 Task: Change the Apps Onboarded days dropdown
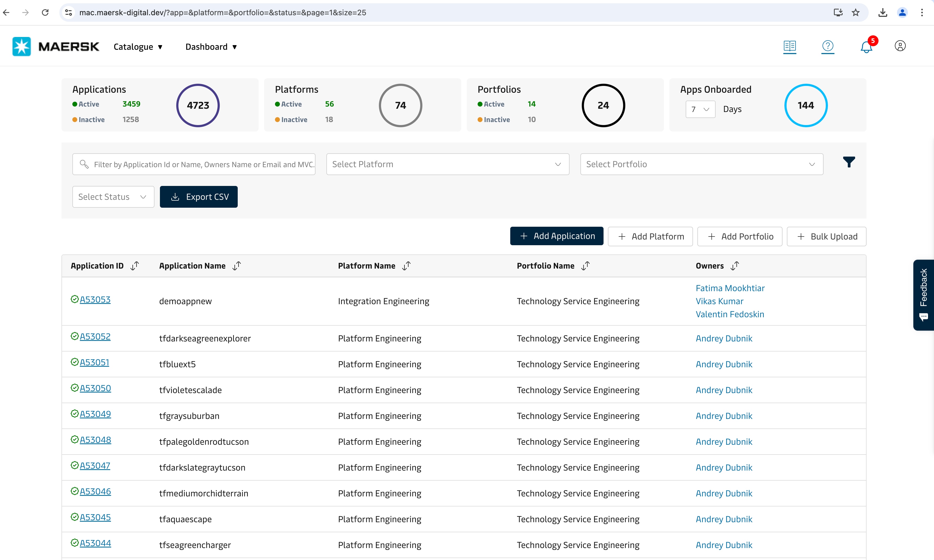(x=700, y=110)
